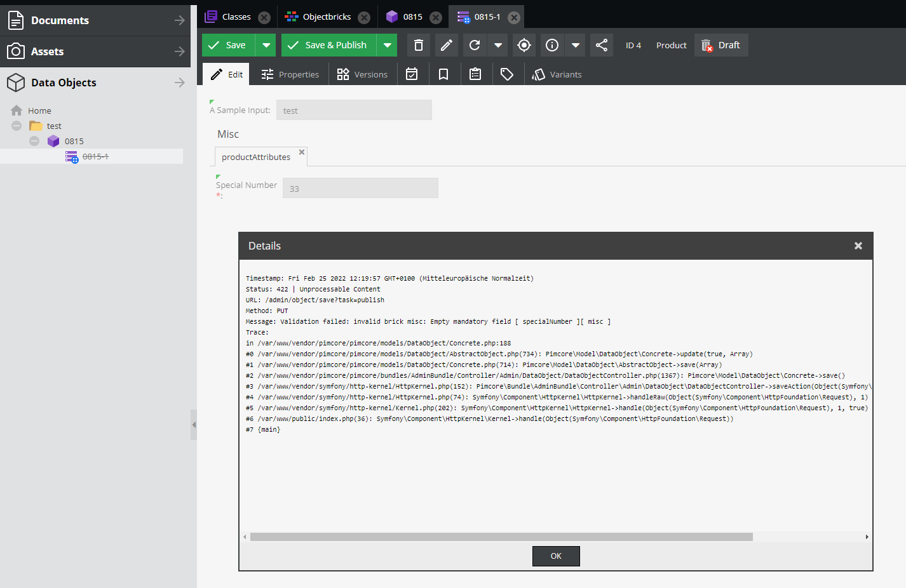The width and height of the screenshot is (906, 588).
Task: Delete the object with the trash icon
Action: tap(418, 45)
